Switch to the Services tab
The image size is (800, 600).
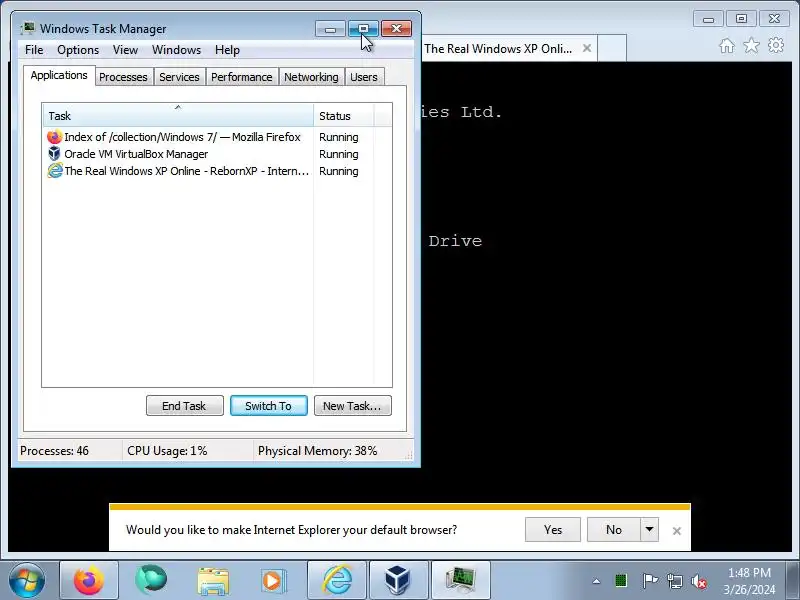pyautogui.click(x=179, y=77)
